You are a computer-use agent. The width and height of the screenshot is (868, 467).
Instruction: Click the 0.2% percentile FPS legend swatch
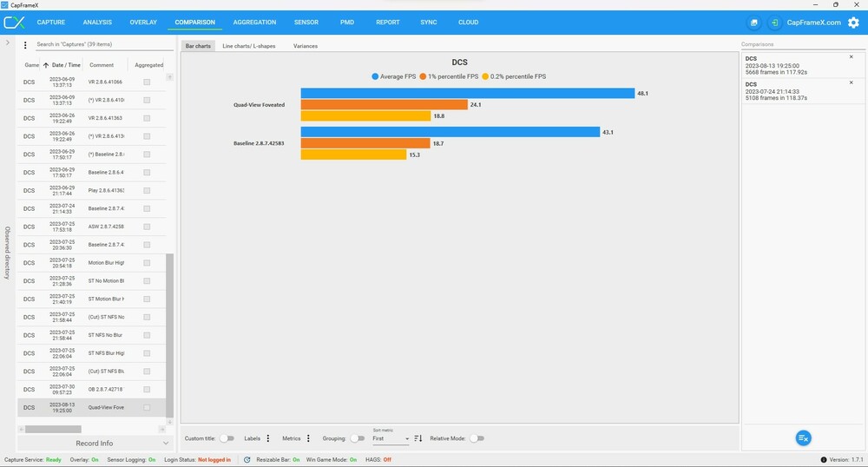pos(485,77)
